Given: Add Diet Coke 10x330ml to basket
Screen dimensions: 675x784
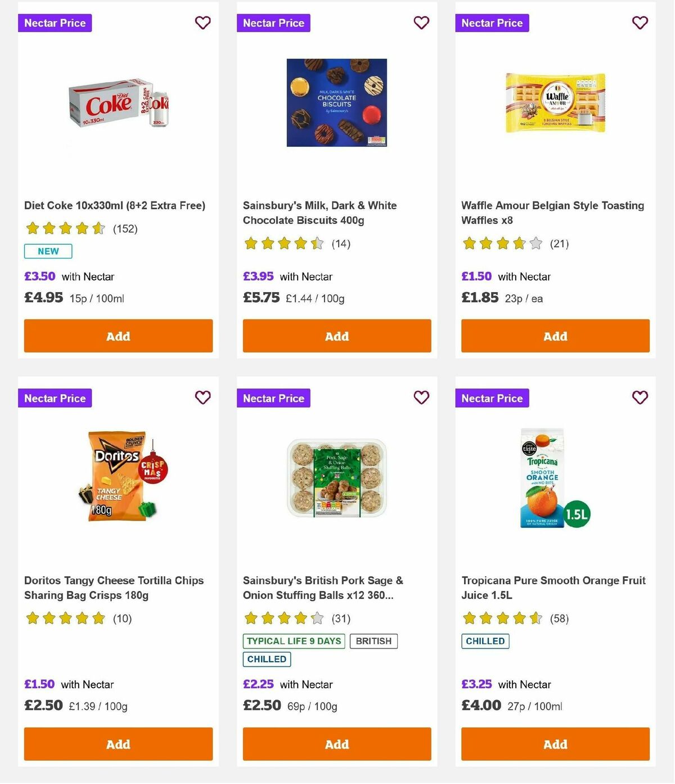Looking at the screenshot, I should pos(118,335).
